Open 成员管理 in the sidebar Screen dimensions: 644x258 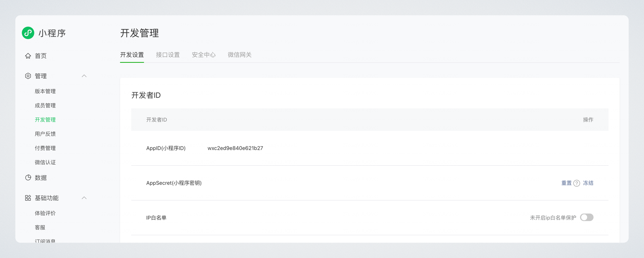(45, 106)
